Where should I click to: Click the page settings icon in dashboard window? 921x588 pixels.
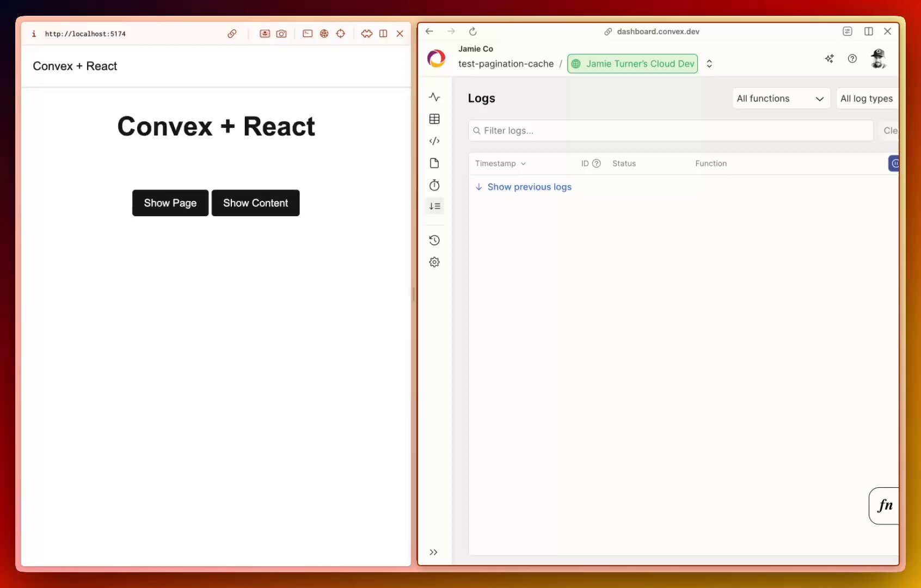[848, 32]
